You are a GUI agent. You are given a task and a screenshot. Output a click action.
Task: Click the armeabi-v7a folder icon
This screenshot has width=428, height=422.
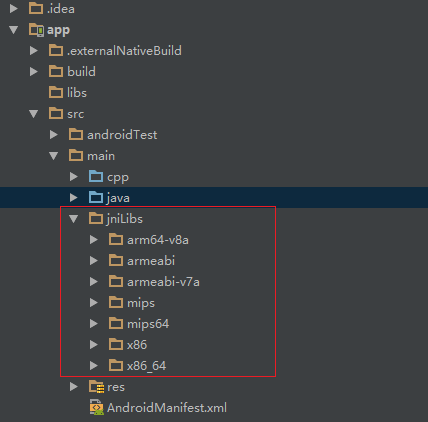116,281
